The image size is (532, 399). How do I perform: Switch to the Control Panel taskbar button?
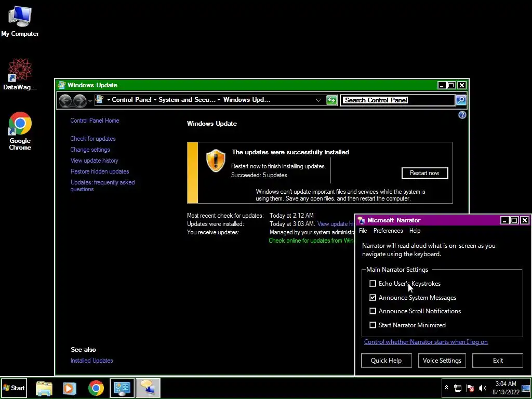pos(122,388)
